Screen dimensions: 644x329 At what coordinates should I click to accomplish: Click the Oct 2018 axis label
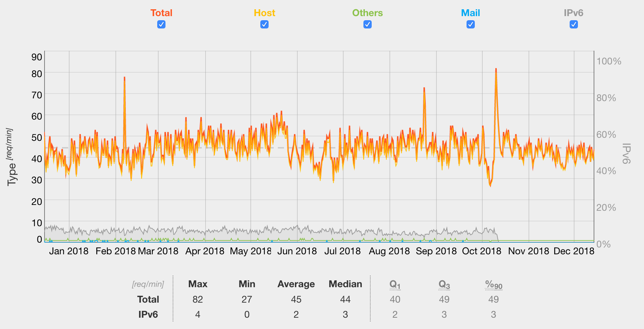click(482, 251)
